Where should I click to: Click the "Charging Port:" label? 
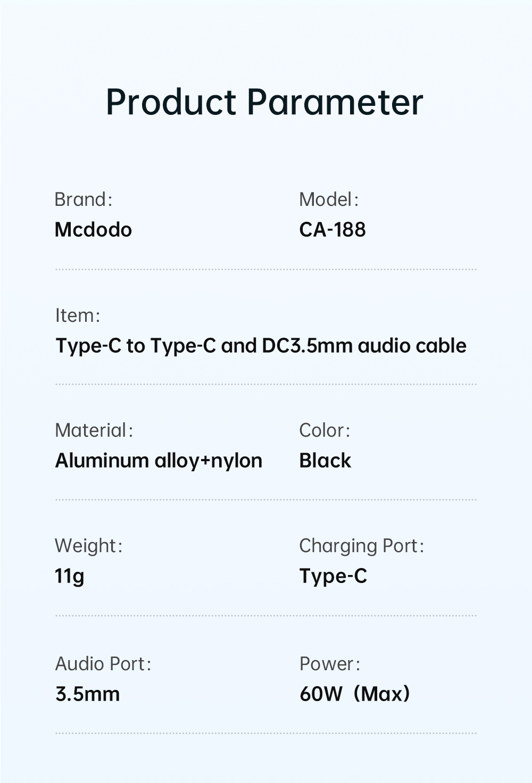pyautogui.click(x=361, y=546)
